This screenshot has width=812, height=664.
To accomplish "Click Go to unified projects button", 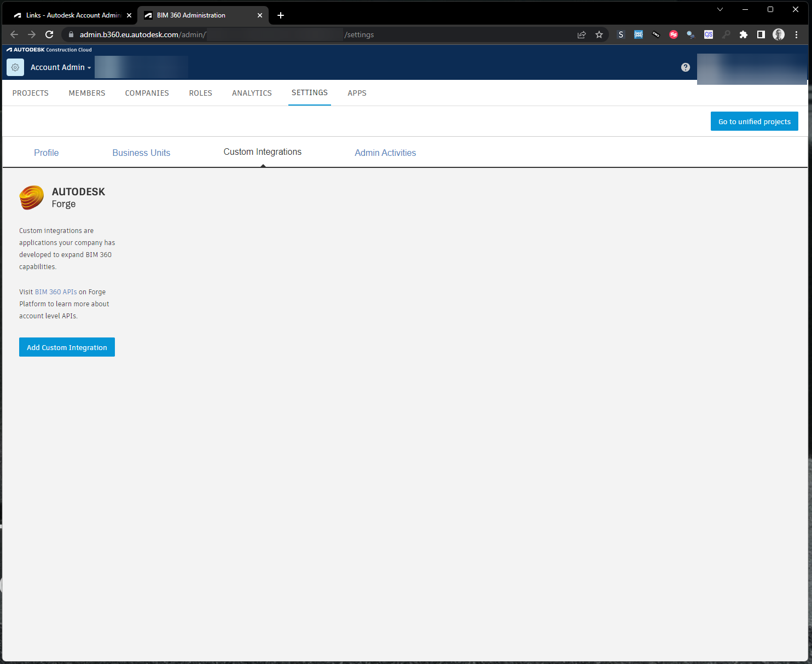I will [755, 121].
